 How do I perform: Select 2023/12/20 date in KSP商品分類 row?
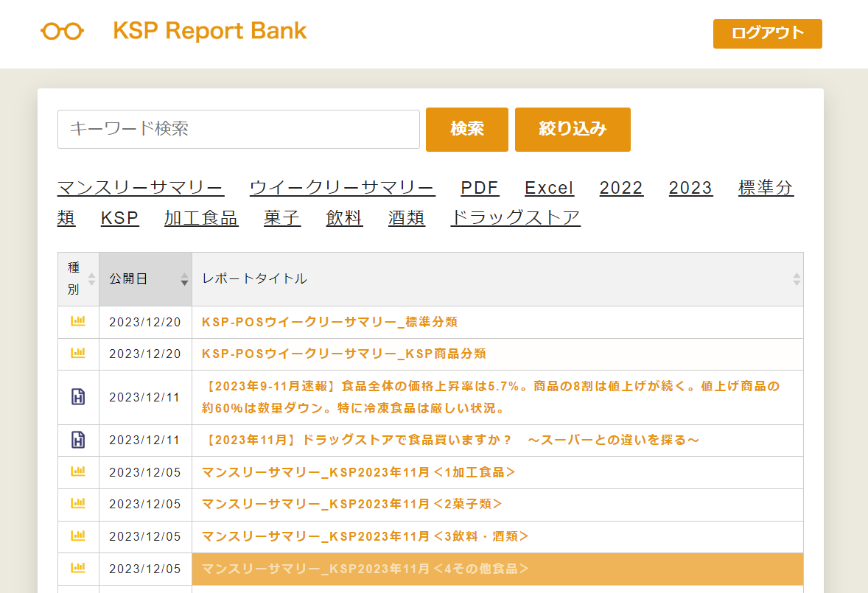coord(145,354)
